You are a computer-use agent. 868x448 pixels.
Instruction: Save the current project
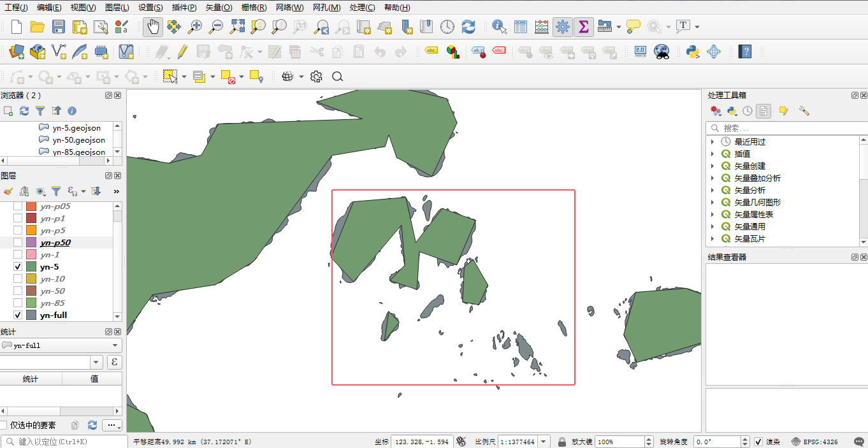[59, 27]
